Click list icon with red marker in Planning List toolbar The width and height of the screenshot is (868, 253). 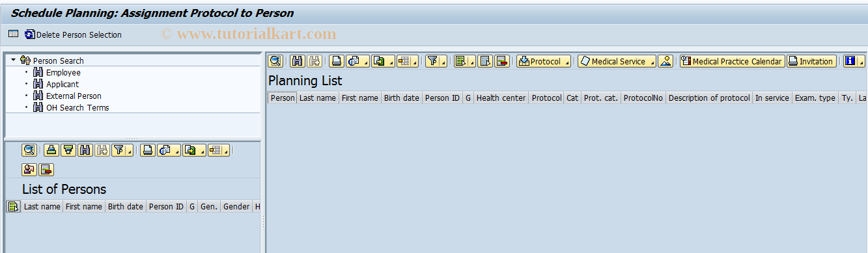501,61
